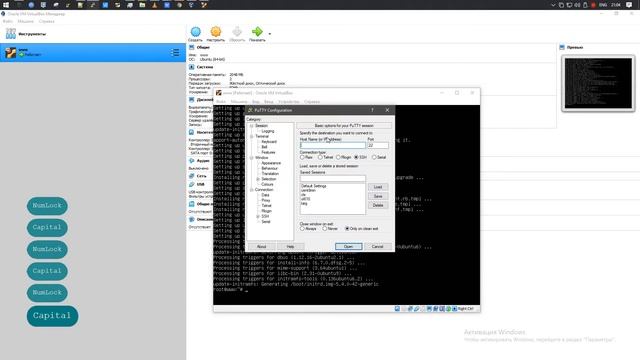
Task: Click the VM preview thumbnail
Action: 598,83
